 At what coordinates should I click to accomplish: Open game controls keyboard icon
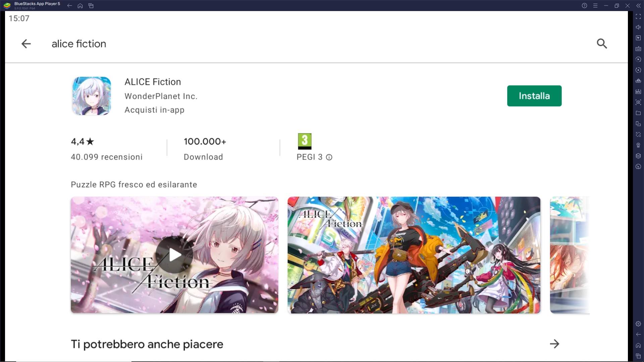click(x=638, y=49)
